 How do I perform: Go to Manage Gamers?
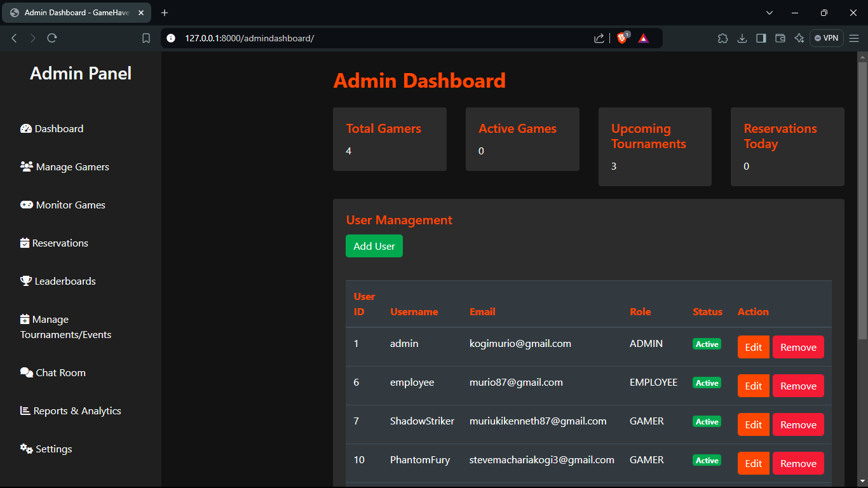click(65, 166)
